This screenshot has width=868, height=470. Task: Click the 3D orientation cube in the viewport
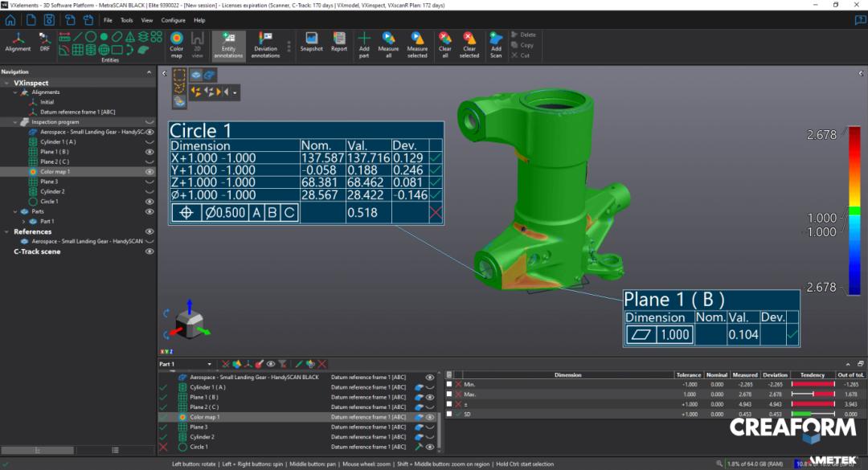(x=190, y=324)
